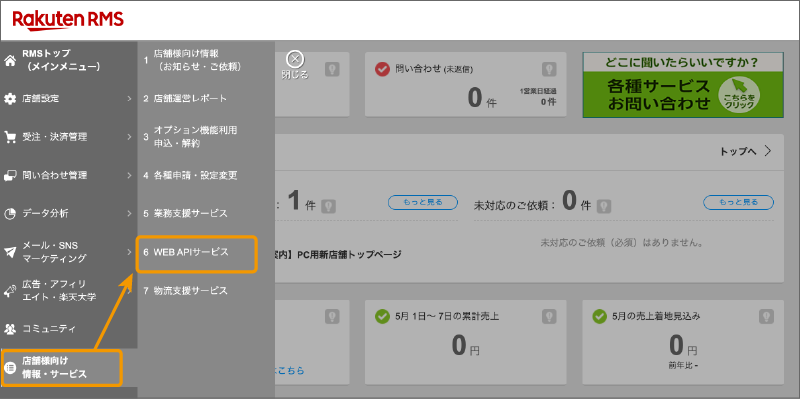
Task: Click hint bulb beside 閉じる button
Action: pyautogui.click(x=332, y=68)
